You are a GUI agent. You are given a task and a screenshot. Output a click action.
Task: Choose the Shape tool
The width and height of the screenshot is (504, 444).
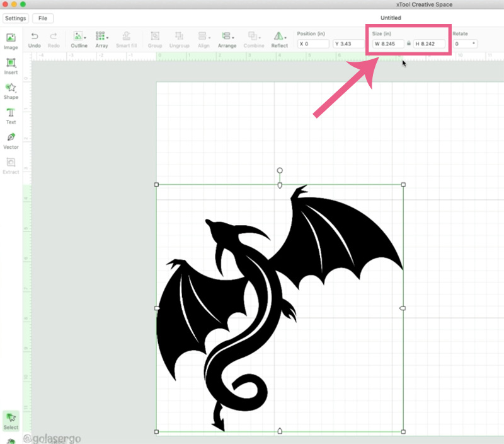click(x=11, y=91)
